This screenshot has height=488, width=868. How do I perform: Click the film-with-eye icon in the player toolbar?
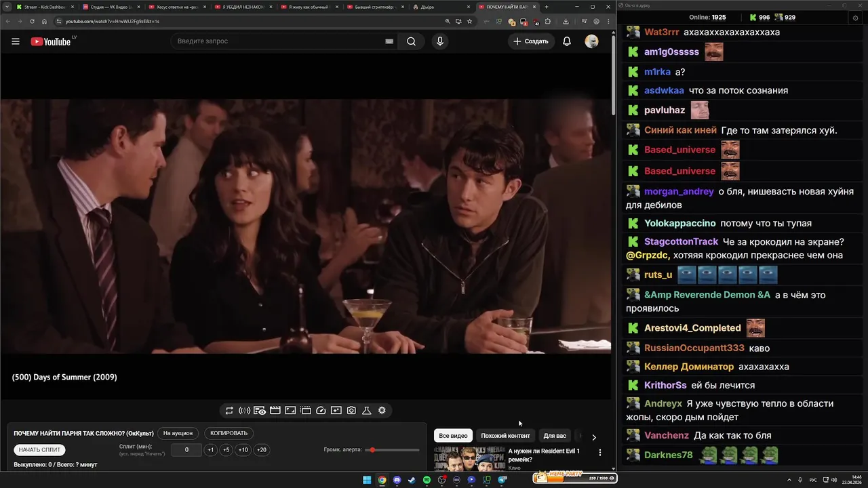260,411
